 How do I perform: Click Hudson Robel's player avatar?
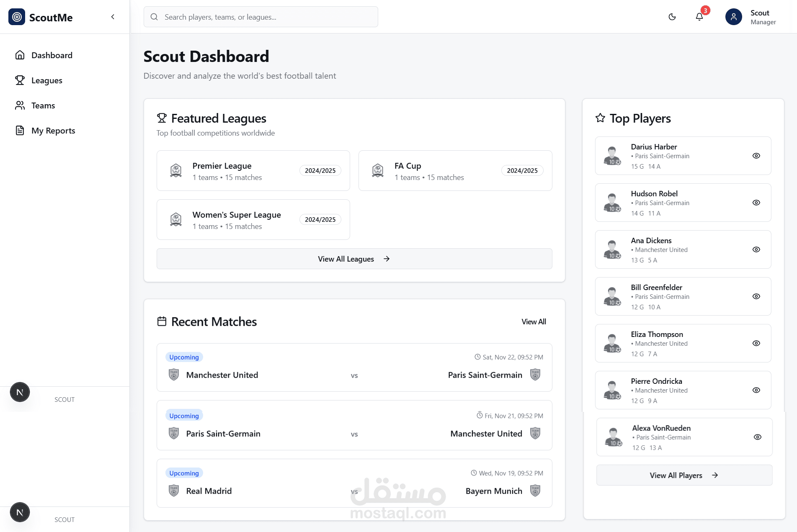[612, 203]
